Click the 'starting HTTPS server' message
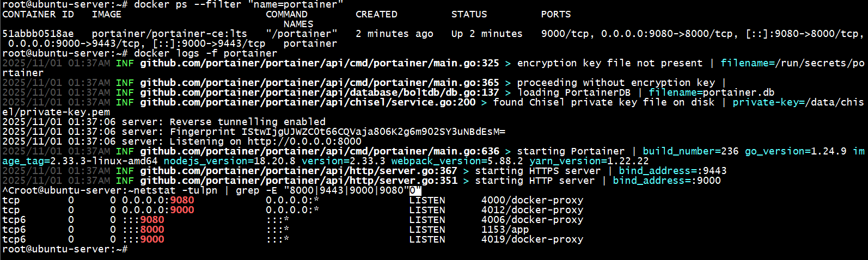The height and width of the screenshot is (260, 868). (538, 171)
